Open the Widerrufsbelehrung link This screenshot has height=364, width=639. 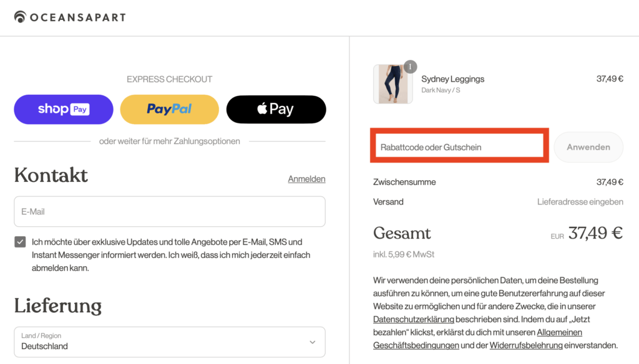pyautogui.click(x=526, y=345)
